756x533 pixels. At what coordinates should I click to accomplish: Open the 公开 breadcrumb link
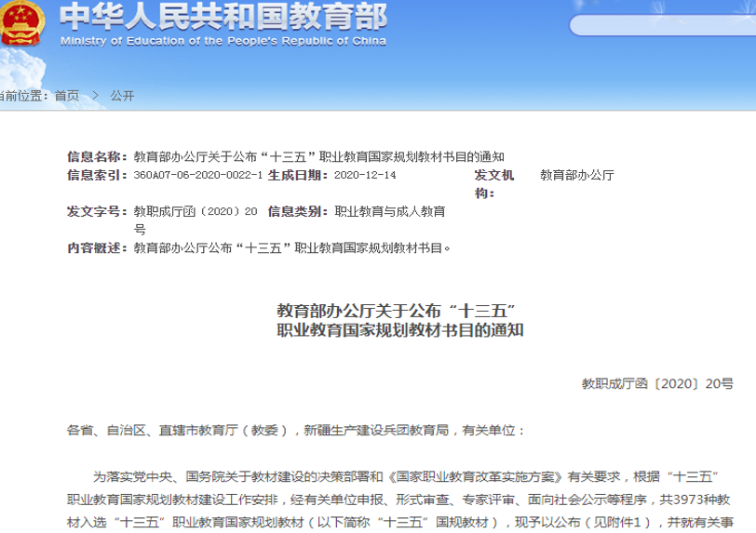coord(122,96)
